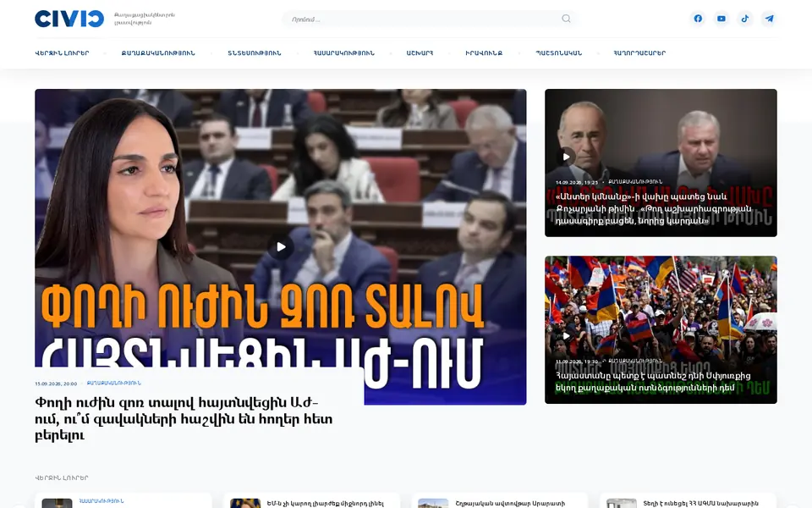Open the ՔԱՂԱՔԱԿԱՆՈՒԹՅՈՒՆ menu item
Screen dimensions: 812x508
(x=158, y=52)
